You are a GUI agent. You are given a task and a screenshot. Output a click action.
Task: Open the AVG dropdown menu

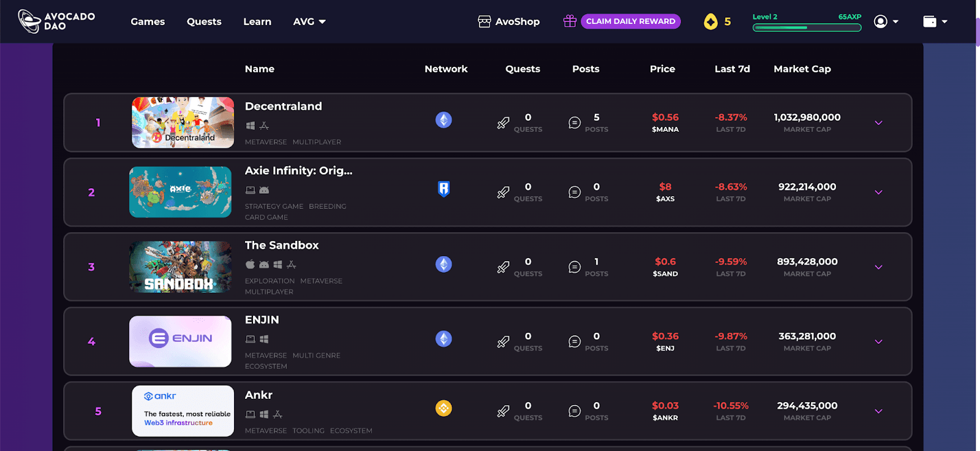(x=309, y=21)
